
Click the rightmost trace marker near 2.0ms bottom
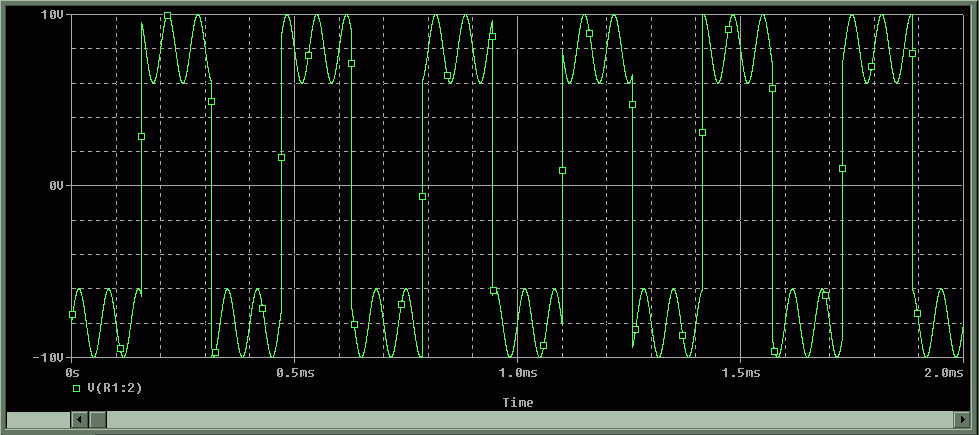click(x=917, y=314)
